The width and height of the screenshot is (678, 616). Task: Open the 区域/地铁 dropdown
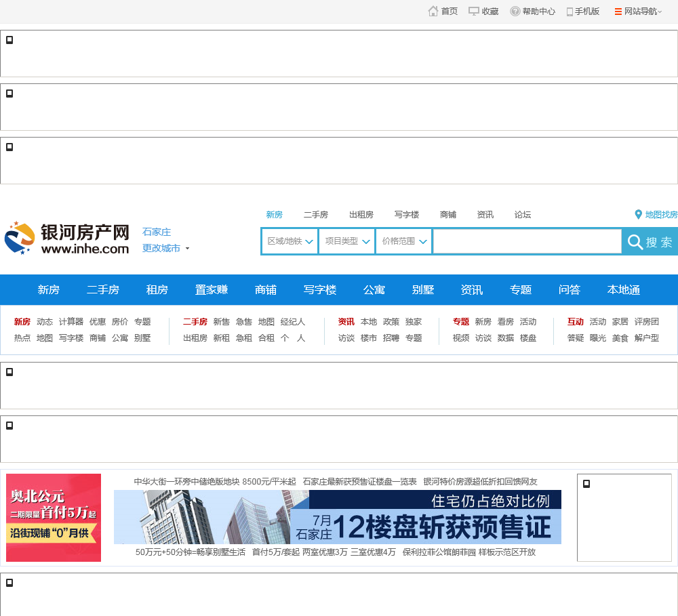click(x=290, y=241)
